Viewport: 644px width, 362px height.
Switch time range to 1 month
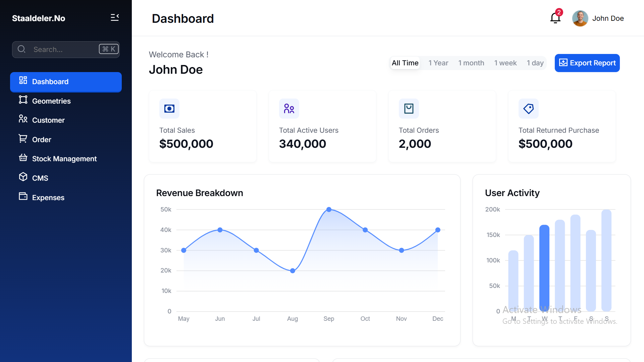(x=471, y=63)
